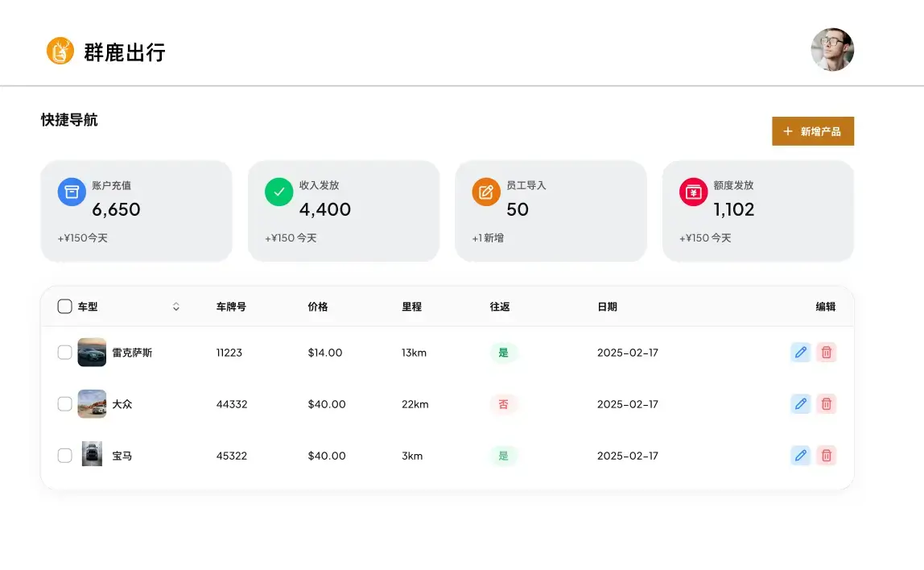Click the 价格 column header

(x=318, y=307)
